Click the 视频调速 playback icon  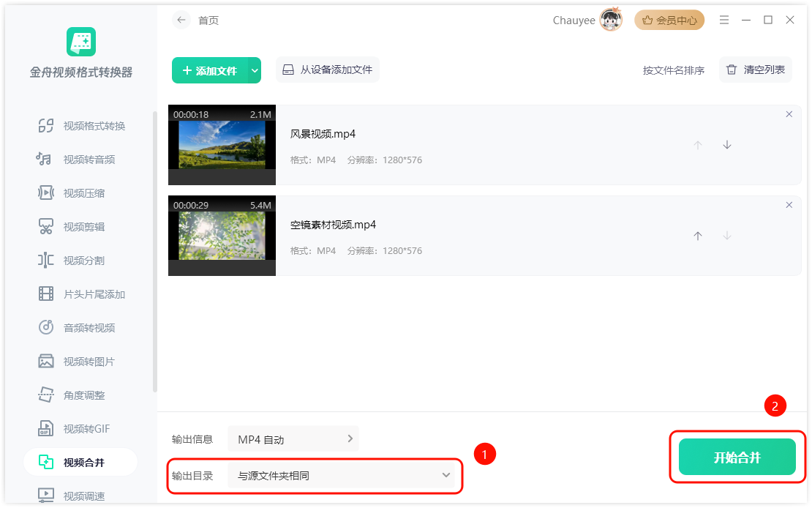pyautogui.click(x=46, y=496)
